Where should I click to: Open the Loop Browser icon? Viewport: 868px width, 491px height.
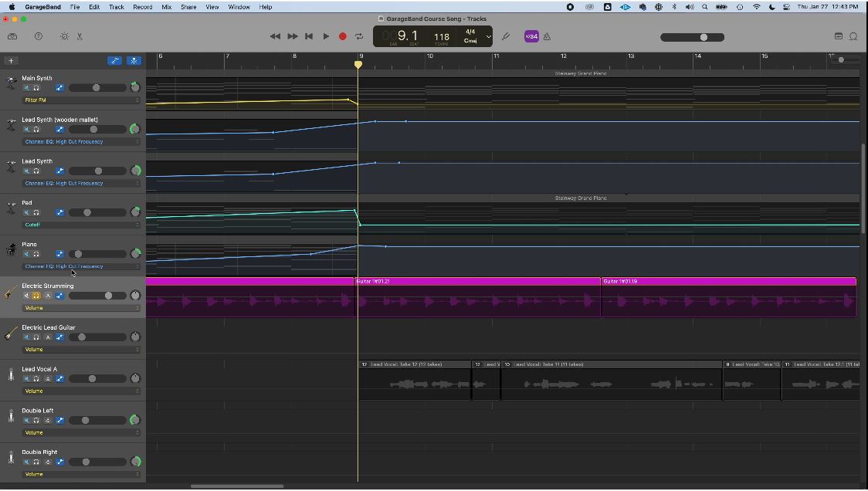(853, 36)
